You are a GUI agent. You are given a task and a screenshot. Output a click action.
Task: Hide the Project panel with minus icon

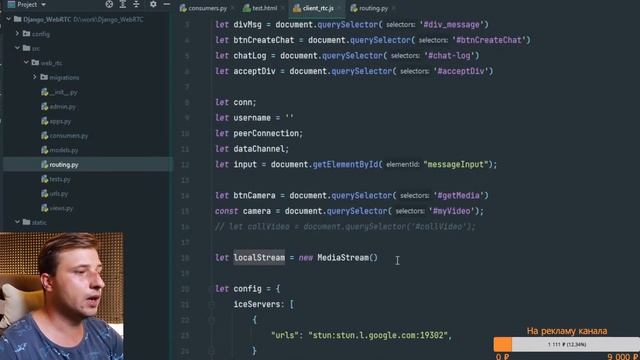tap(167, 4)
